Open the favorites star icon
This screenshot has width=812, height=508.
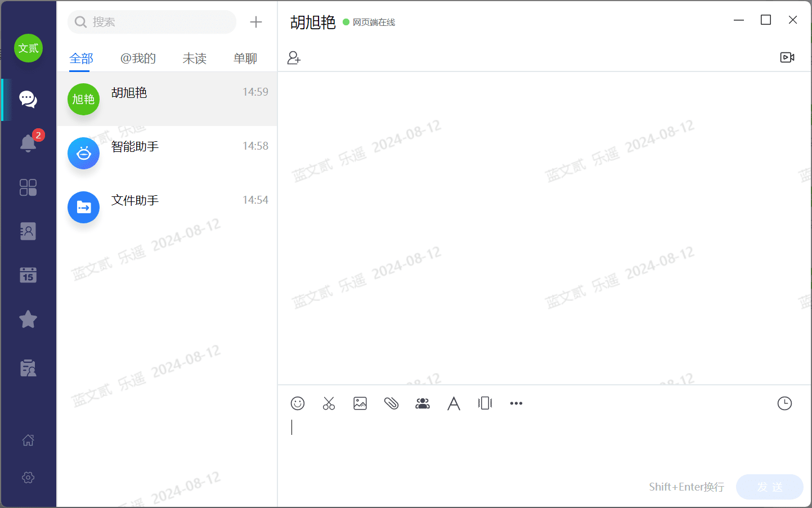pos(28,320)
